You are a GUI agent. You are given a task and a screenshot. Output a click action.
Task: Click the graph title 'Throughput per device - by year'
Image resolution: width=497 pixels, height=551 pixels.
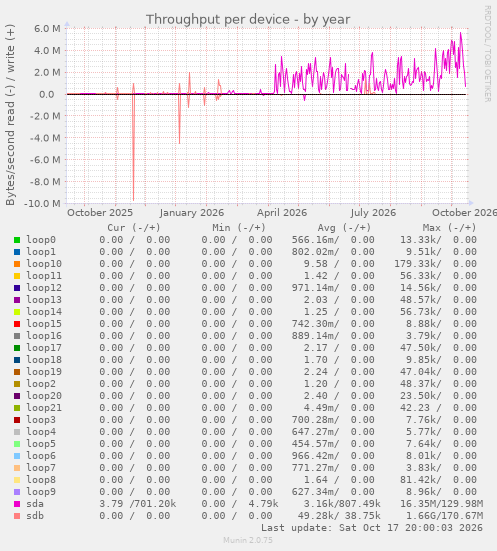click(248, 20)
